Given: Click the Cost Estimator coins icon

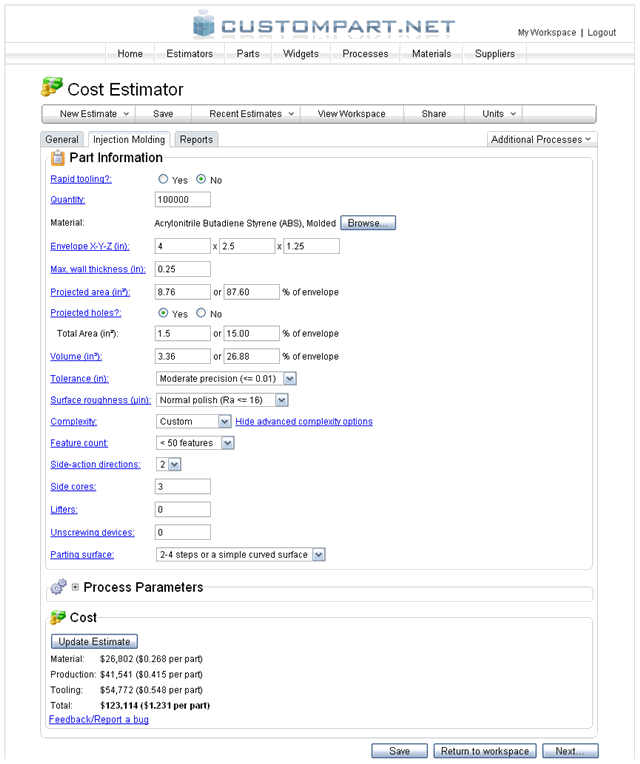Looking at the screenshot, I should click(x=52, y=87).
